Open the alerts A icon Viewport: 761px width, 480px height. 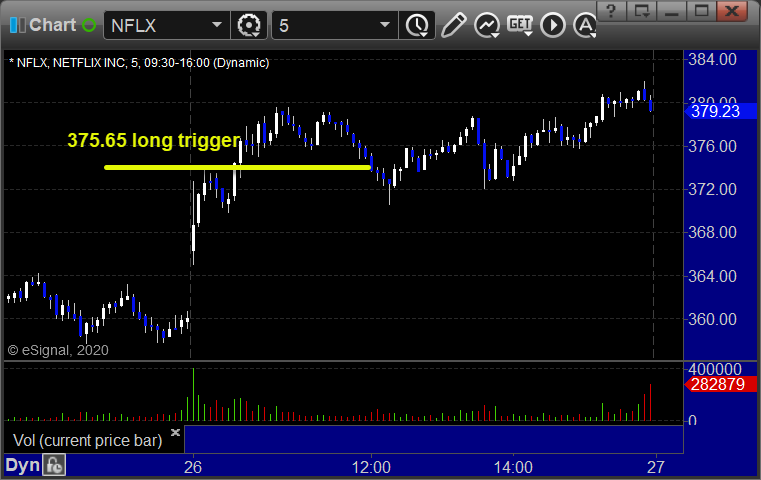coord(585,25)
